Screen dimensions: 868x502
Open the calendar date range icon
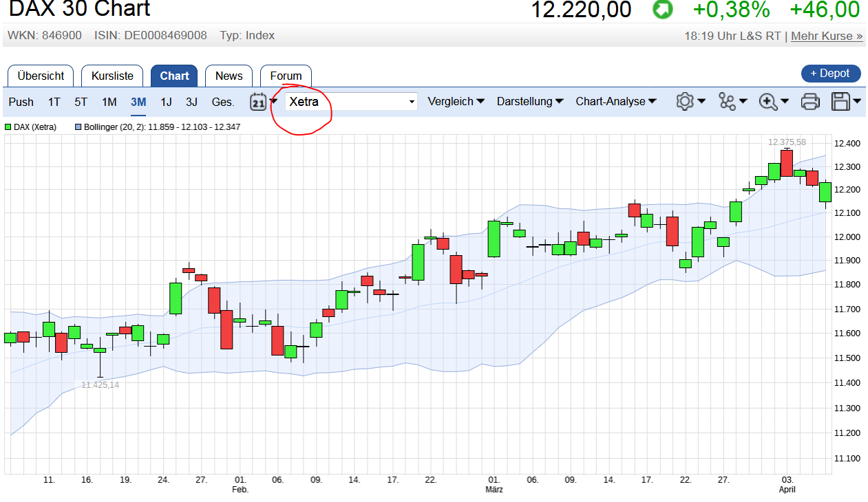pyautogui.click(x=258, y=102)
